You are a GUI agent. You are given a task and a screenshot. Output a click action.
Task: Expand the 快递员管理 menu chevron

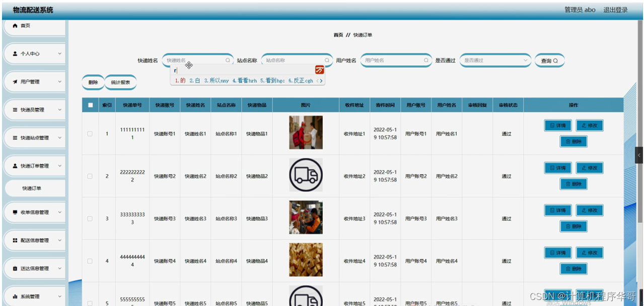59,110
